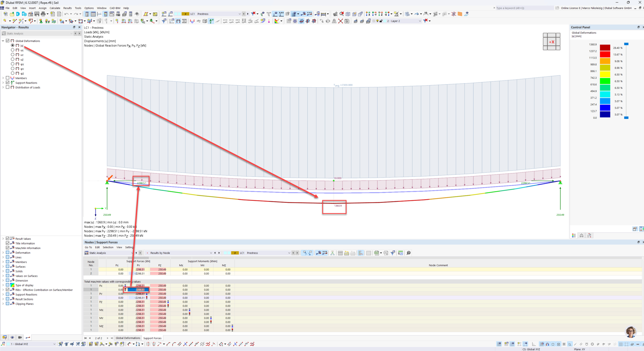Click the dark red top color swatch in legend
644x351 pixels.
pyautogui.click(x=605, y=48)
